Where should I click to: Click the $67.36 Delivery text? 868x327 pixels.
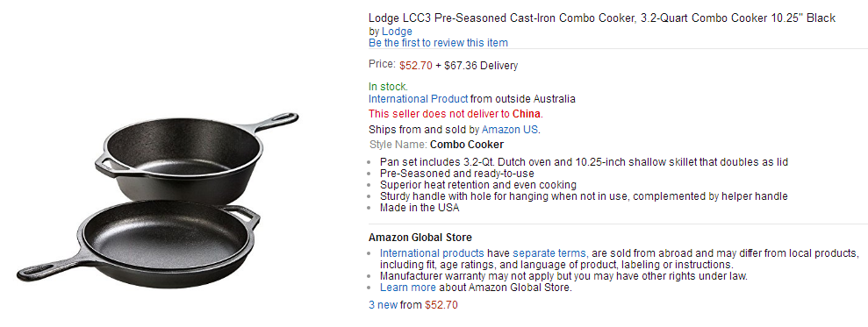(481, 66)
